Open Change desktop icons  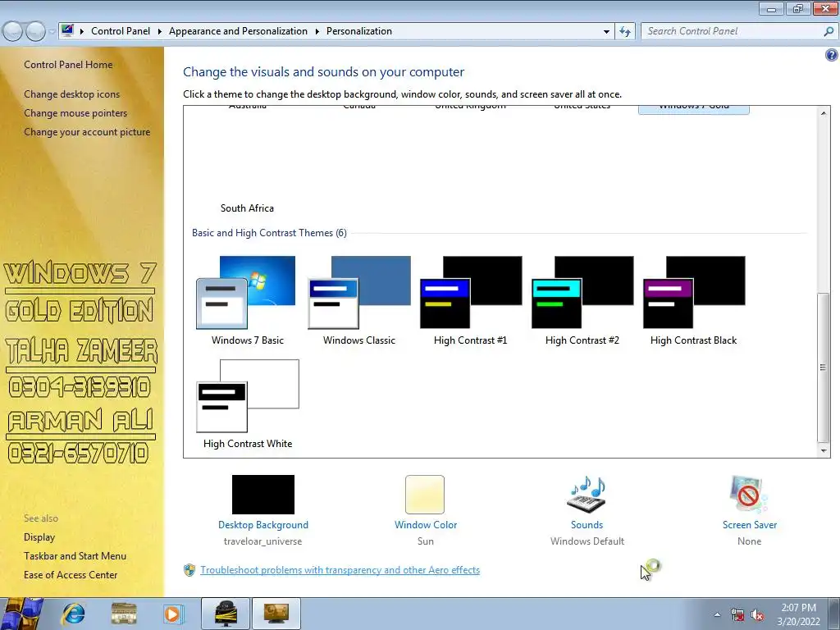(x=72, y=94)
